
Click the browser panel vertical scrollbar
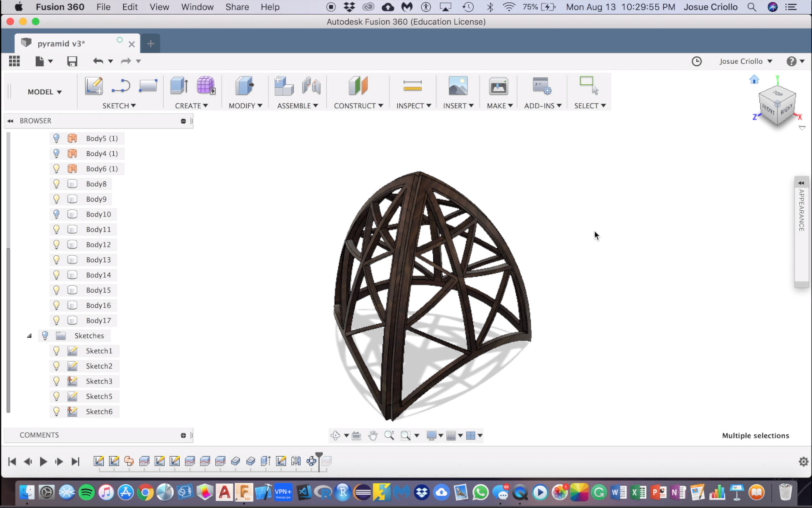[8, 330]
